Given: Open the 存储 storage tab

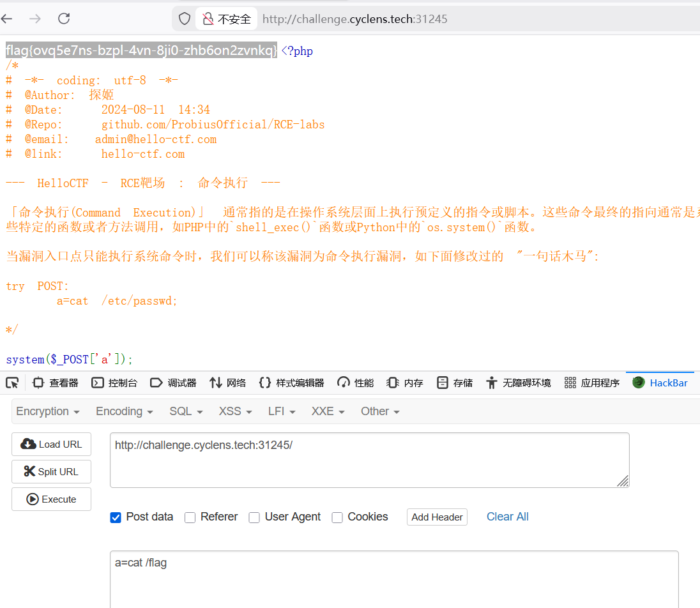Looking at the screenshot, I should tap(455, 383).
